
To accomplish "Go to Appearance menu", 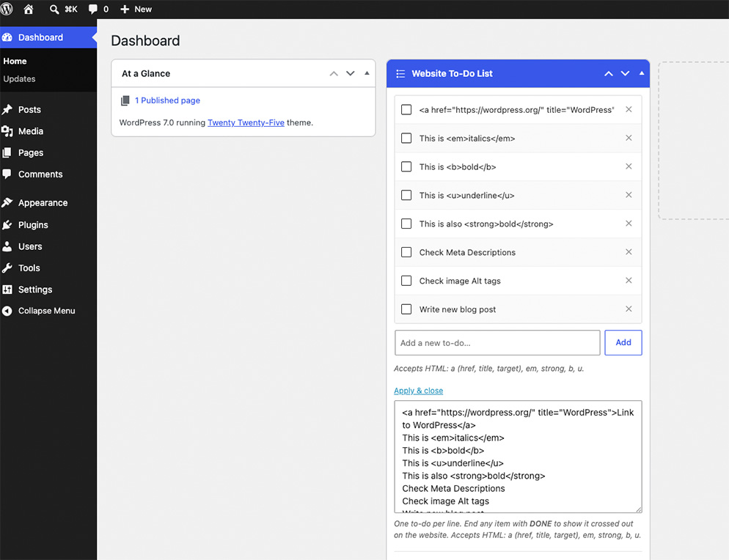I will click(x=43, y=202).
